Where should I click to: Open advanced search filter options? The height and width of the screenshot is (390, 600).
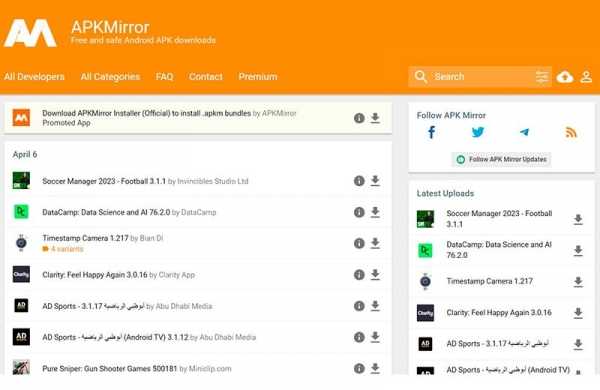click(x=542, y=77)
